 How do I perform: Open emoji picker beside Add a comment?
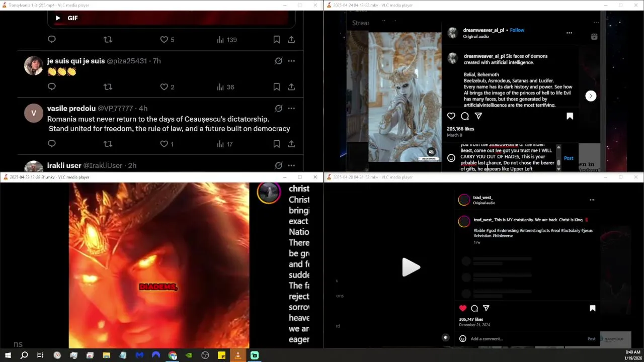pos(462,339)
